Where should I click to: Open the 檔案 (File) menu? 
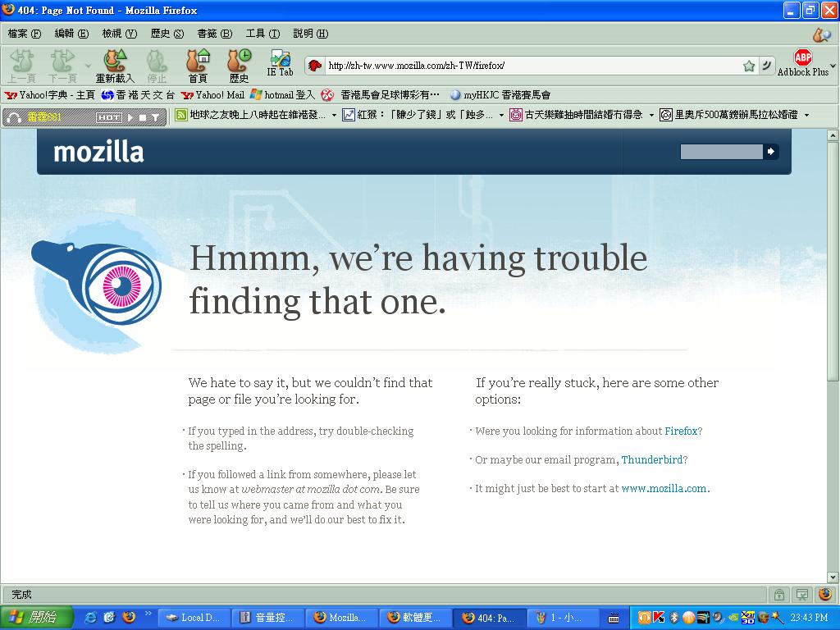[x=25, y=34]
